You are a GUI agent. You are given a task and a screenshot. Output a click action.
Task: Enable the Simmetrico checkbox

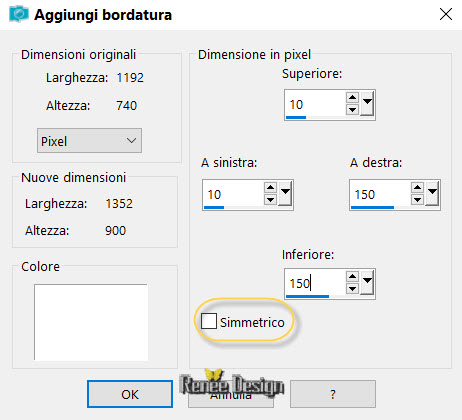click(x=209, y=321)
